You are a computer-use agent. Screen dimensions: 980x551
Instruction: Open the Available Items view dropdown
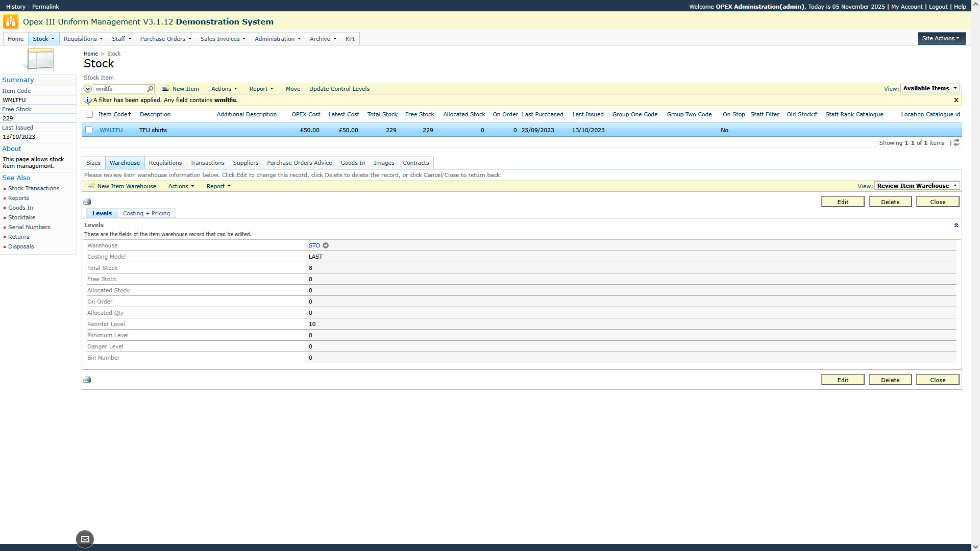[930, 88]
